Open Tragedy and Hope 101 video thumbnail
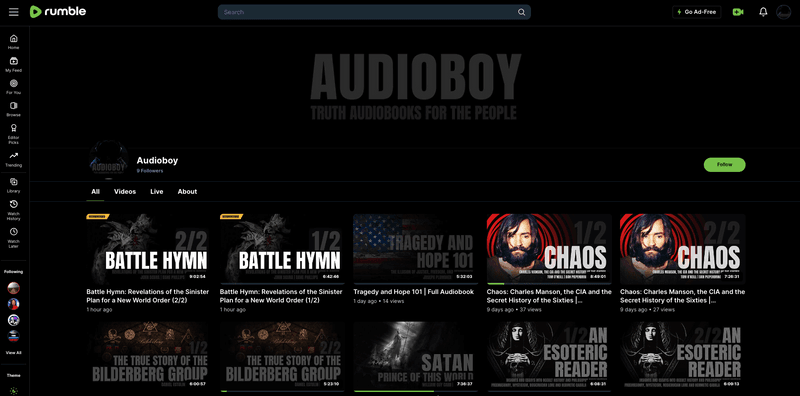Image resolution: width=800 pixels, height=396 pixels. pos(415,249)
